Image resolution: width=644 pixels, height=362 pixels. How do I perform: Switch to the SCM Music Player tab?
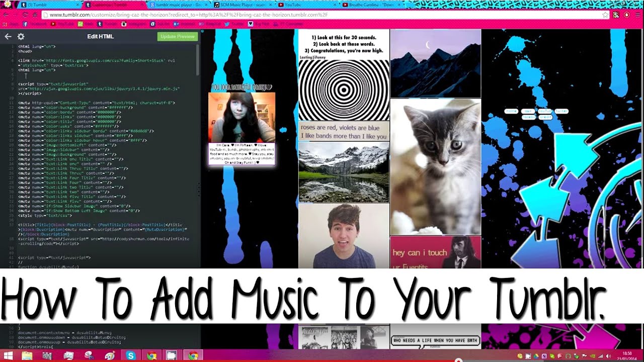(242, 5)
